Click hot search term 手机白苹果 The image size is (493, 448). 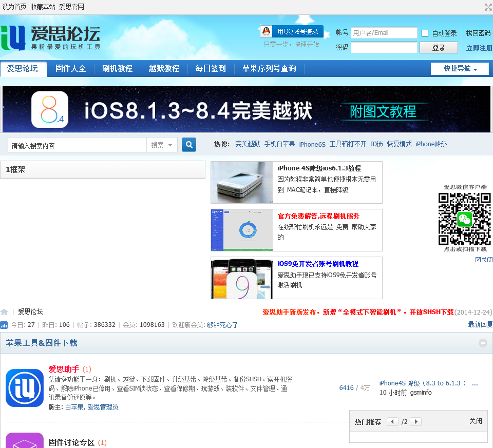[x=279, y=144]
